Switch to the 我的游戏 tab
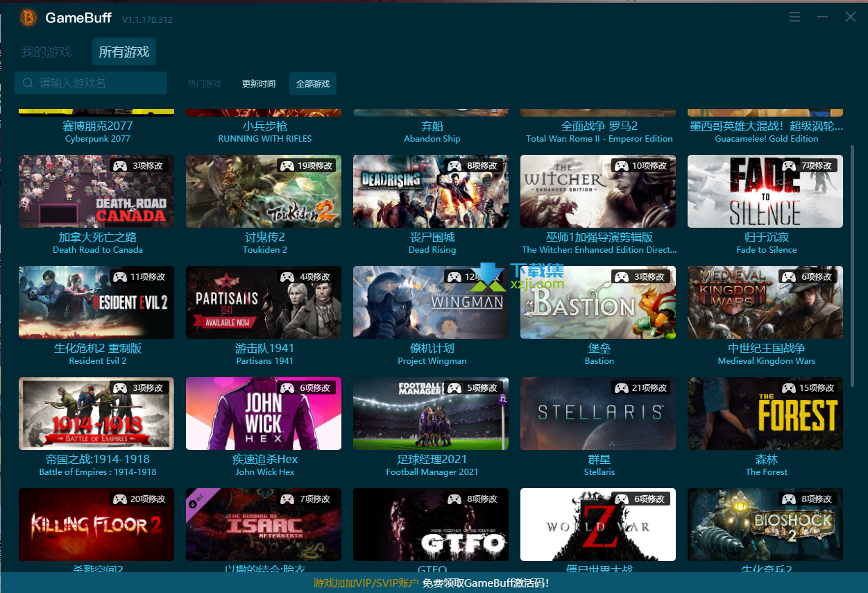The height and width of the screenshot is (593, 868). [x=46, y=51]
